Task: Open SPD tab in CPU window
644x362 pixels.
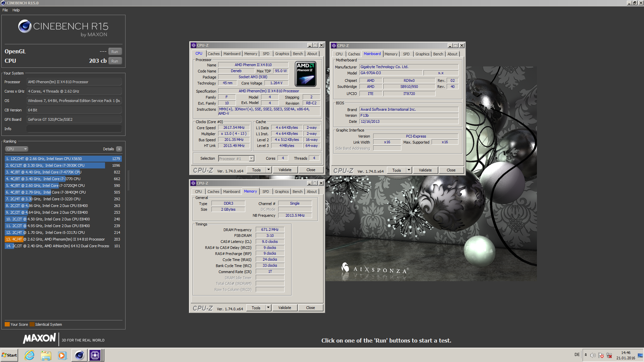Action: coord(266,54)
